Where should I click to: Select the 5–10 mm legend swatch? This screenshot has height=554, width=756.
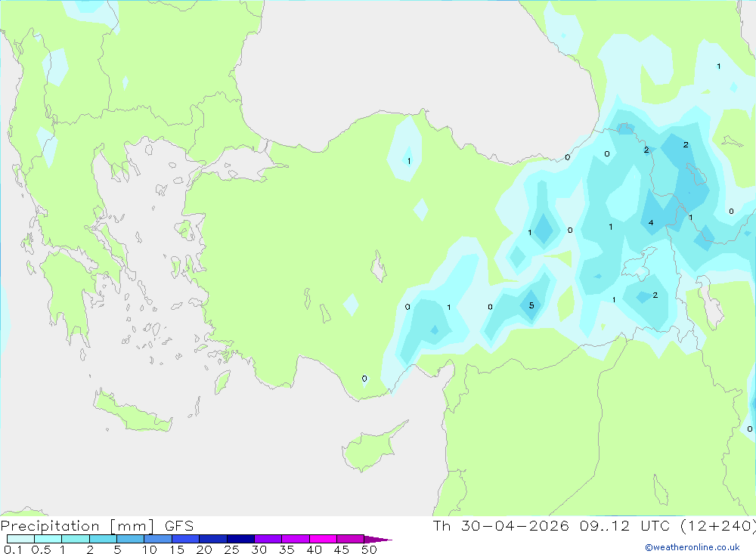click(x=130, y=539)
